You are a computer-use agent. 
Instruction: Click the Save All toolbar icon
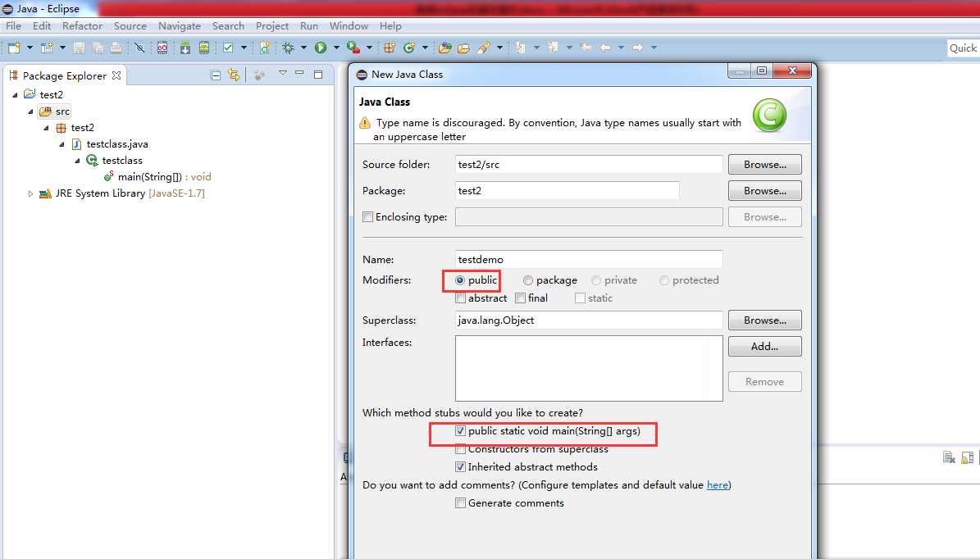[x=98, y=48]
